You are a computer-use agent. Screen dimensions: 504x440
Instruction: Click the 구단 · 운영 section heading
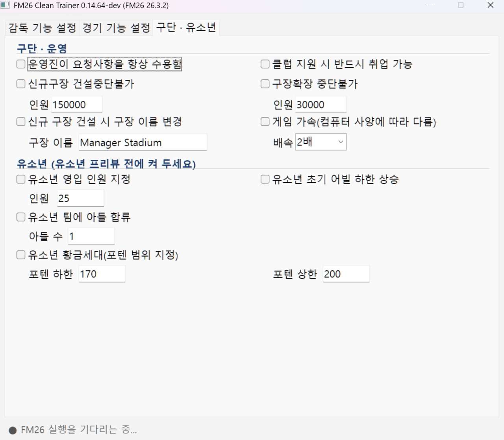(x=42, y=48)
